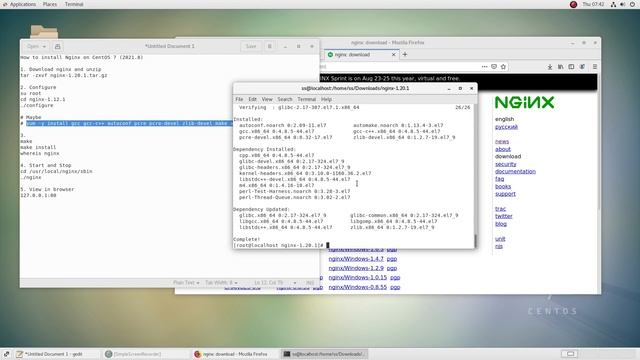Open Plain Text language dropdown
Screen dimensions: 640x360
186,282
